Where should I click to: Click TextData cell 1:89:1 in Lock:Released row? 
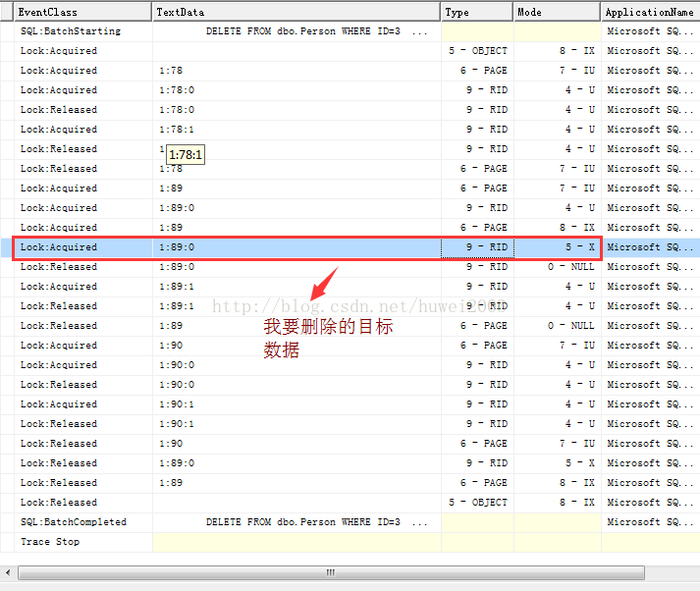[177, 306]
